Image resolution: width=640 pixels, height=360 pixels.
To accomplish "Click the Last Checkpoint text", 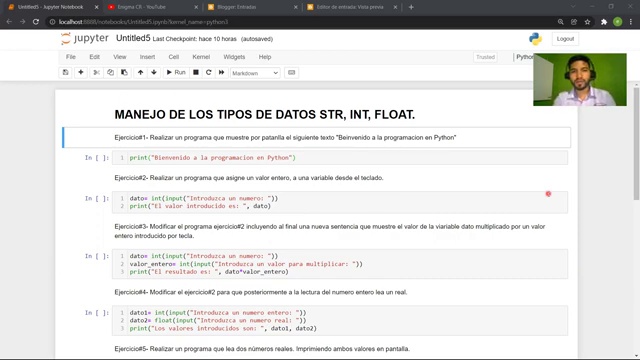I will pyautogui.click(x=194, y=39).
